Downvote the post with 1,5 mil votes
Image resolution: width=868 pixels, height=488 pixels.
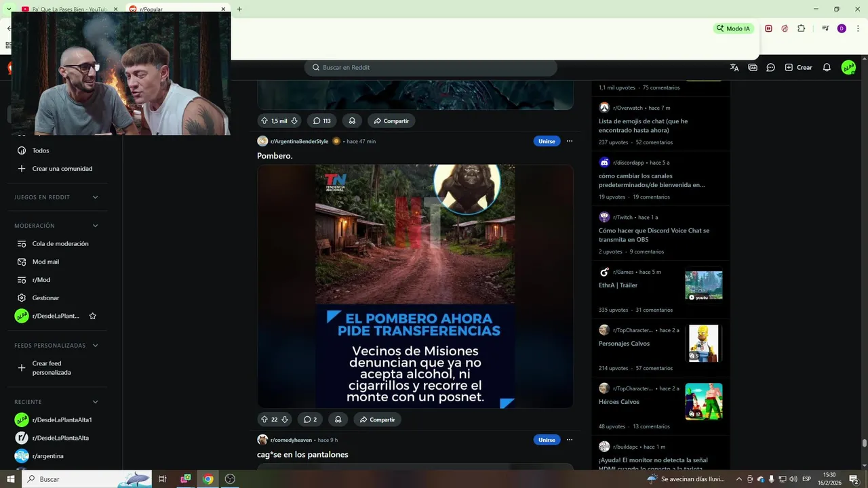(294, 121)
